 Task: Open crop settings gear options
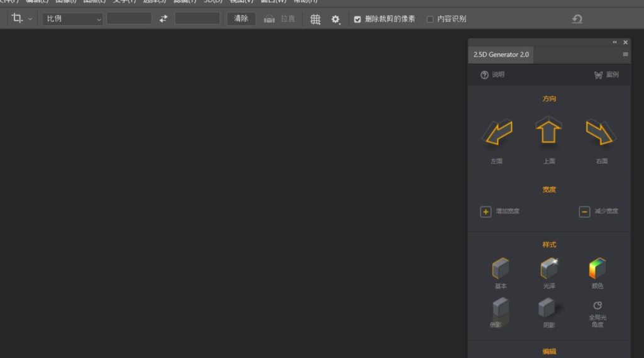336,20
